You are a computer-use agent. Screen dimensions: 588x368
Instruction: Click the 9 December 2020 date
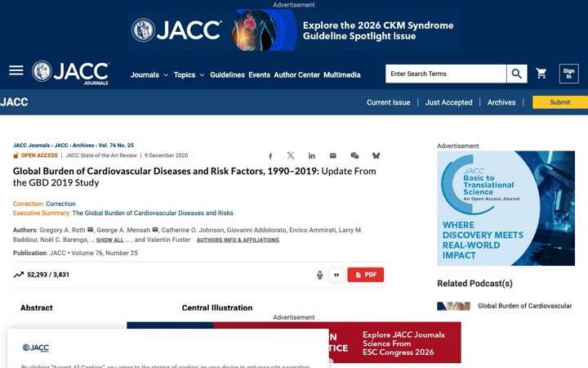166,155
